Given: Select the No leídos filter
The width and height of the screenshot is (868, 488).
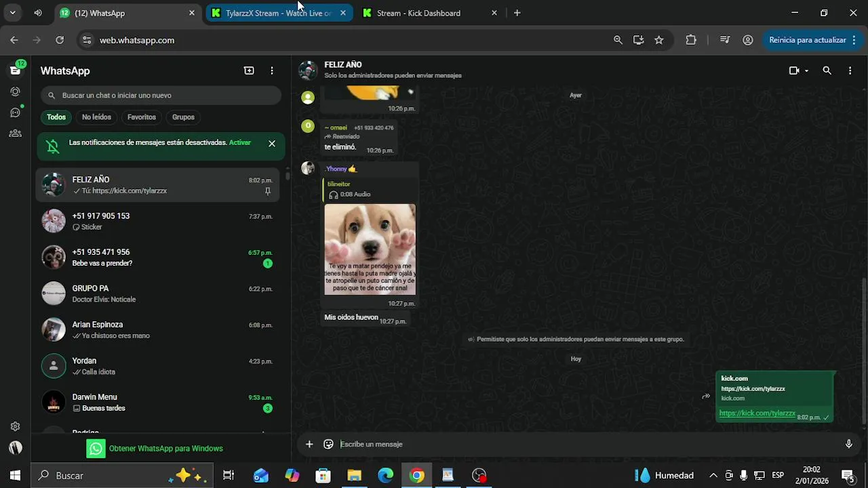Looking at the screenshot, I should pos(96,117).
